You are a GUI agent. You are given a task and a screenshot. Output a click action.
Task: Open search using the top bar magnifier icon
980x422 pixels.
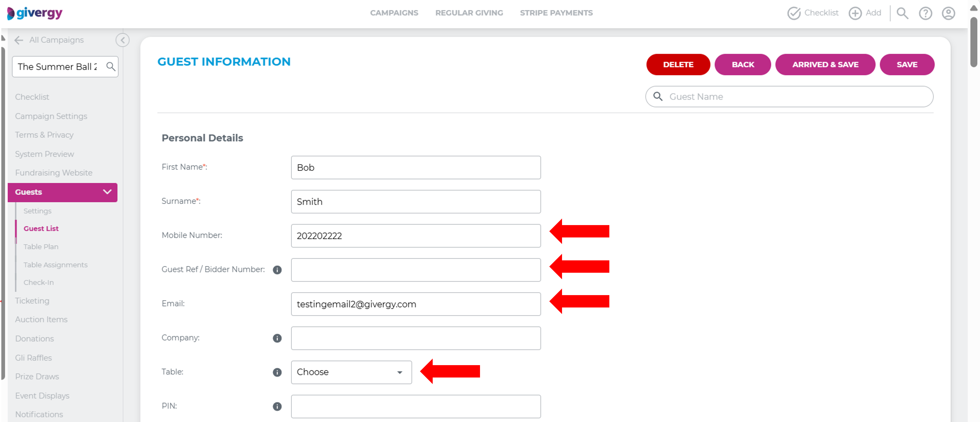click(902, 13)
